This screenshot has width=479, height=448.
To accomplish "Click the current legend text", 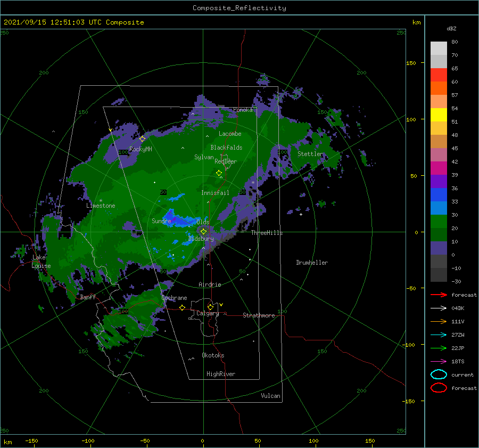I will click(x=463, y=375).
